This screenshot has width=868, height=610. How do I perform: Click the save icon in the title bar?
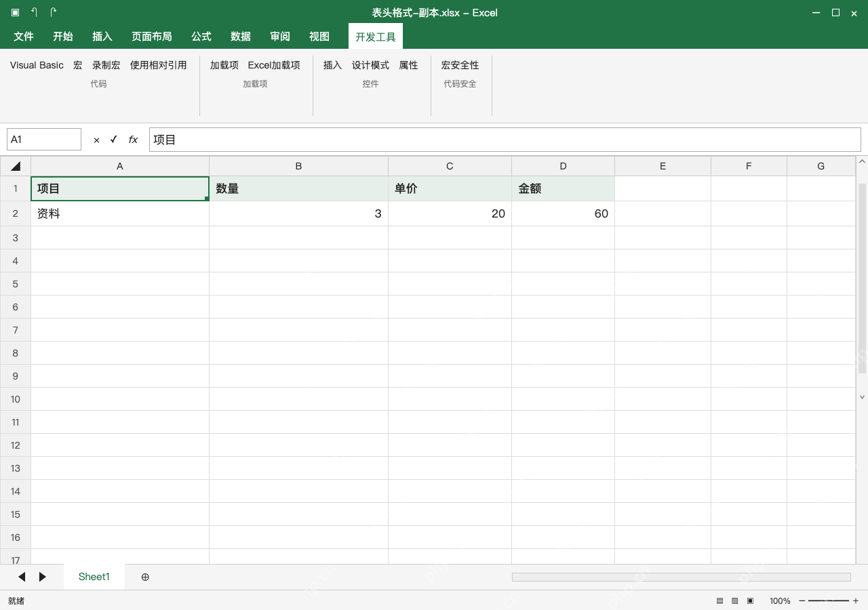click(x=15, y=13)
